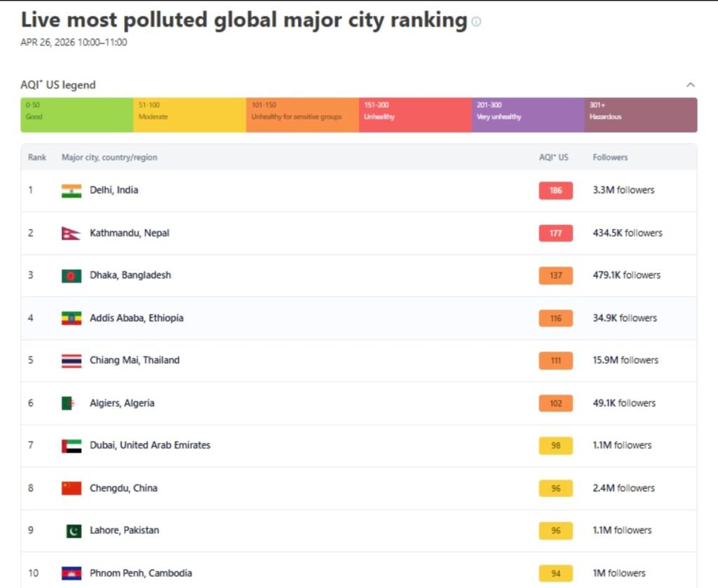Click the India flag icon beside Delhi
This screenshot has width=718, height=588.
tap(71, 190)
